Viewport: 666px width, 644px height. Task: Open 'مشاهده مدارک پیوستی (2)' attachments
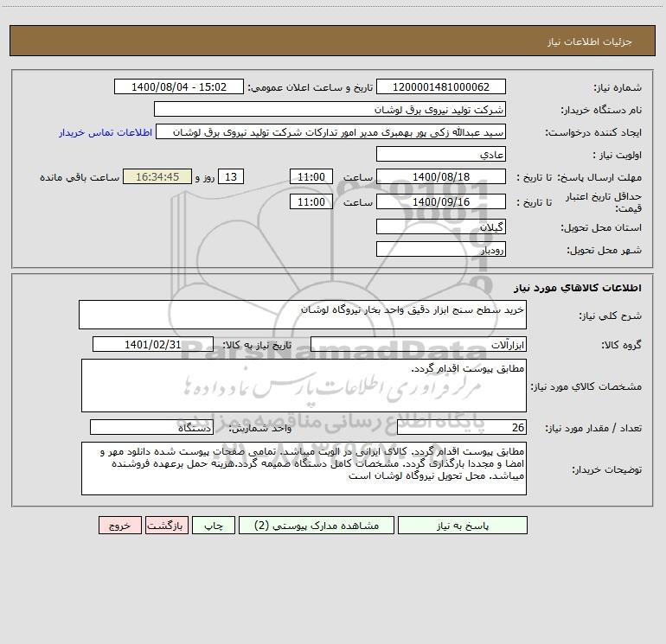pos(317,526)
